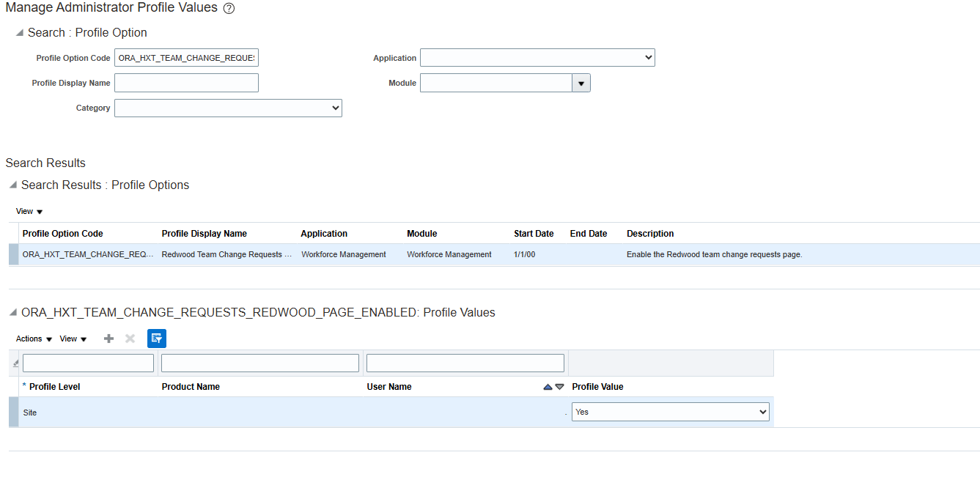
Task: Click the End Date column header
Action: (x=589, y=234)
